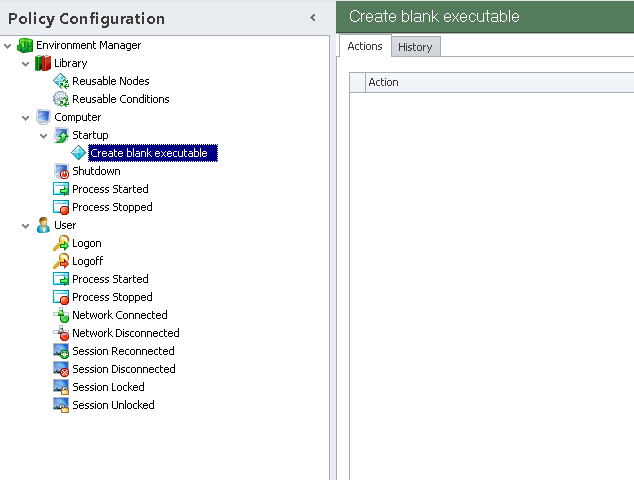Collapse the Library tree node
634x483 pixels.
[x=26, y=63]
